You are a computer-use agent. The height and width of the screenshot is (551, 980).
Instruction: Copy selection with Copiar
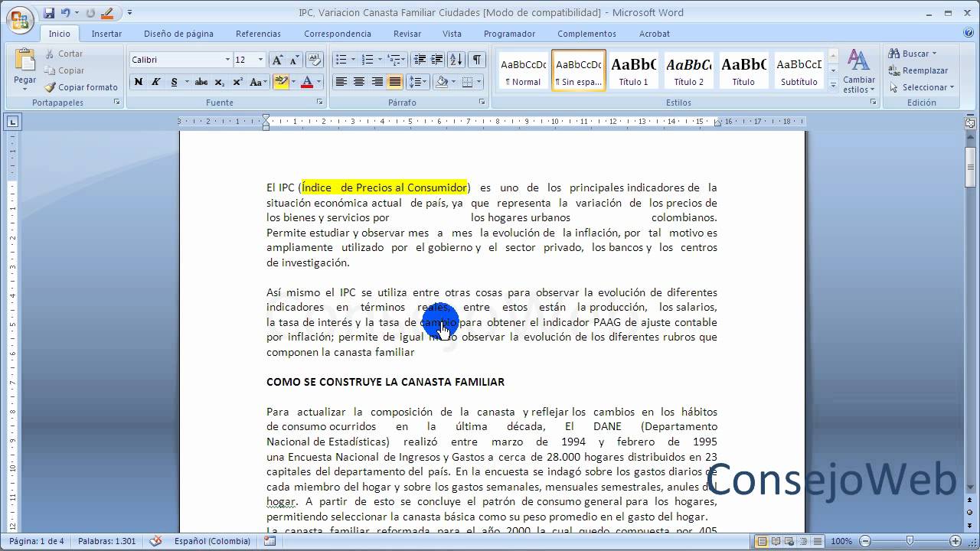[64, 70]
